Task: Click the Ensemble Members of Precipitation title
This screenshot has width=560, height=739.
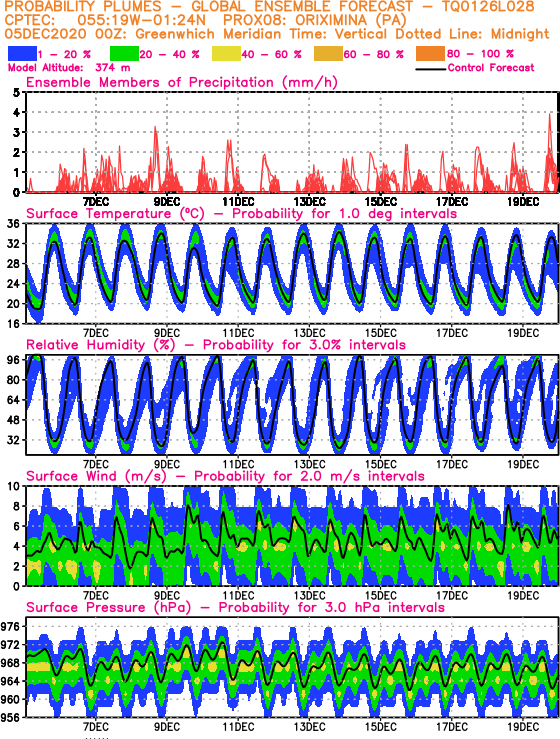Action: click(x=182, y=82)
